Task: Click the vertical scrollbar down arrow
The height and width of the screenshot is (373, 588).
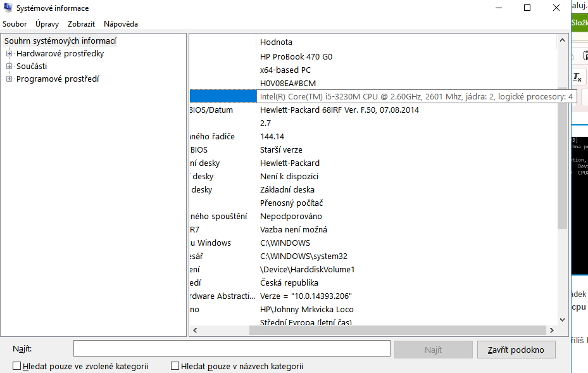Action: pyautogui.click(x=562, y=320)
